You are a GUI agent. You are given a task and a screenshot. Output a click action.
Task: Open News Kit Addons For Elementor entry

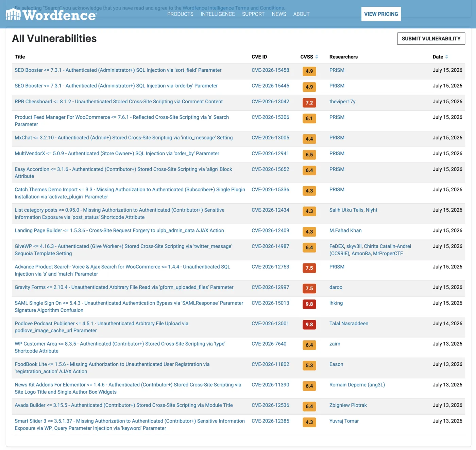coord(128,388)
